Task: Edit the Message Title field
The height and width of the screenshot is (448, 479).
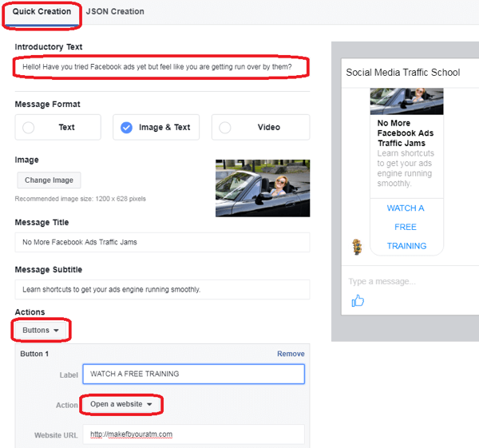Action: [162, 242]
